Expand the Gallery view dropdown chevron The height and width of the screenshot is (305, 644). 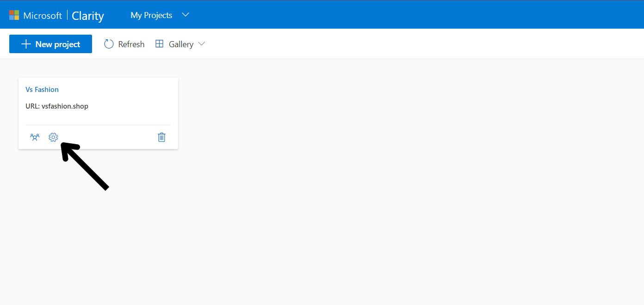tap(201, 44)
